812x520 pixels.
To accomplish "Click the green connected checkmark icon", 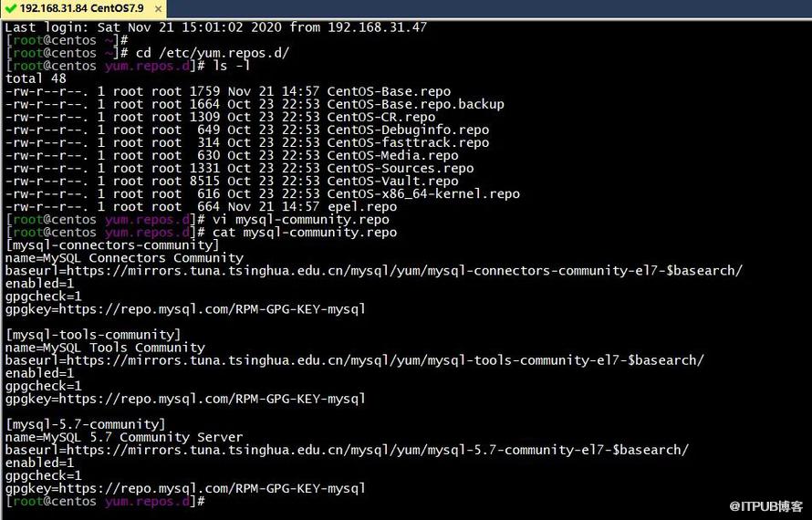I will coord(10,9).
